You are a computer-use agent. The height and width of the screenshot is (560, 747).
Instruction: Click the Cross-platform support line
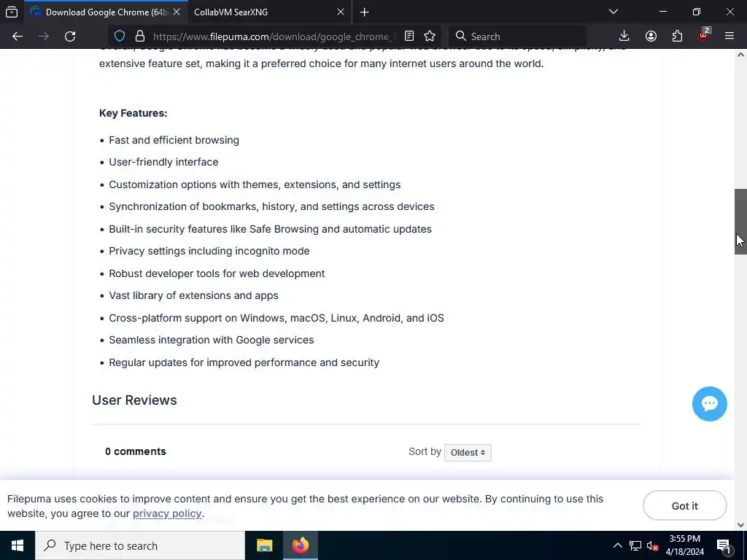pos(276,318)
